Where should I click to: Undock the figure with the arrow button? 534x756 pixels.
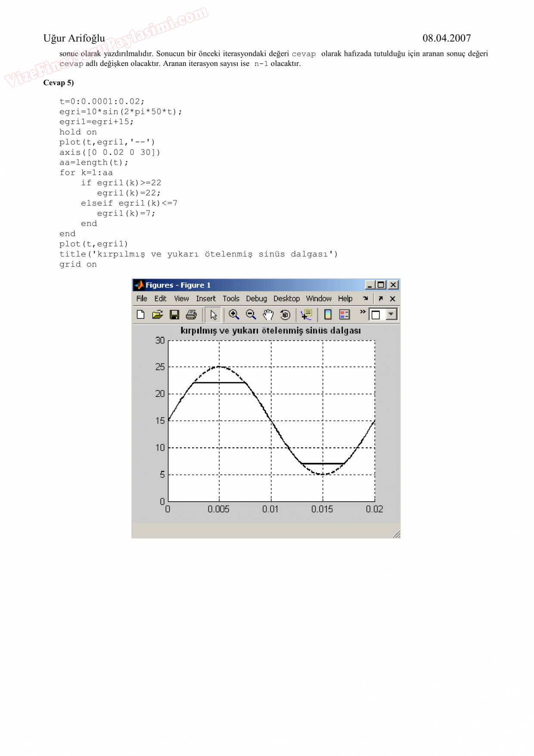(x=381, y=298)
